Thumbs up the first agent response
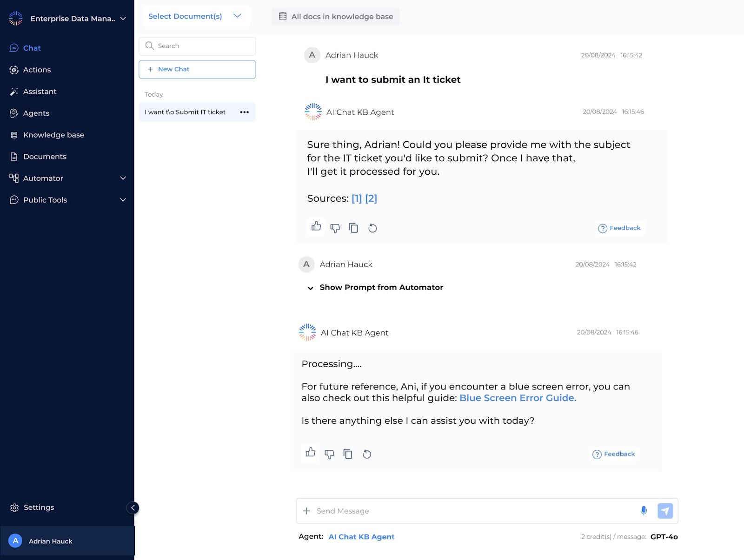The height and width of the screenshot is (560, 744). [x=316, y=226]
